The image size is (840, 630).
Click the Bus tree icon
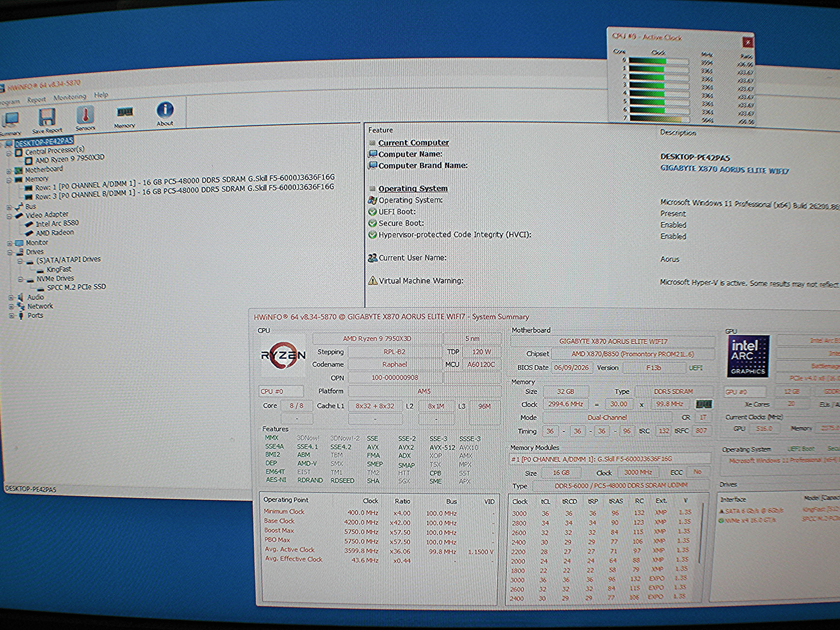[19, 207]
